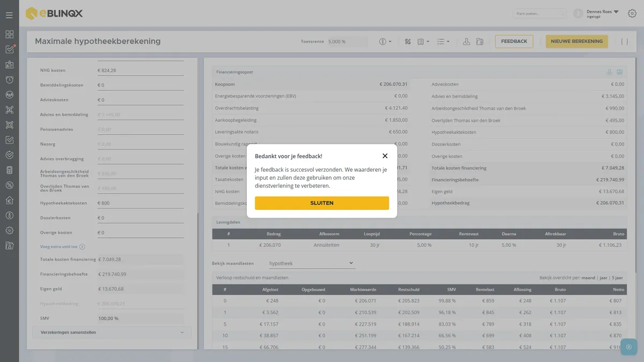Click the Voeg extra veld toe link
The image size is (644, 362).
[62, 247]
